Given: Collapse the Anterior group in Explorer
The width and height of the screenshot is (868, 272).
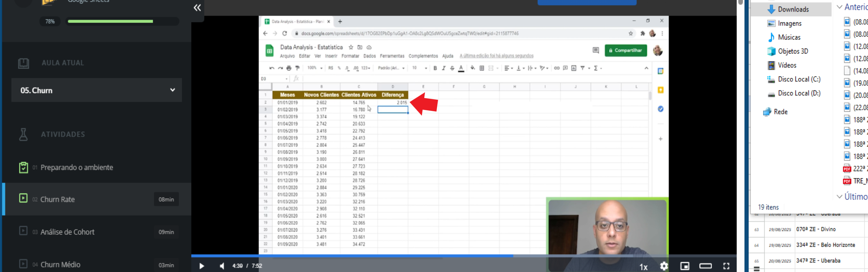Looking at the screenshot, I should (839, 7).
